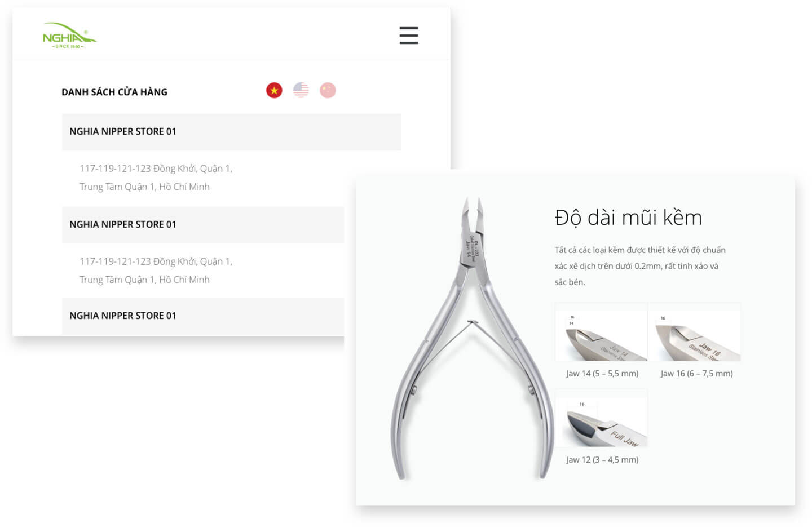Click the first store's Đồng Khởi address

coord(156,178)
